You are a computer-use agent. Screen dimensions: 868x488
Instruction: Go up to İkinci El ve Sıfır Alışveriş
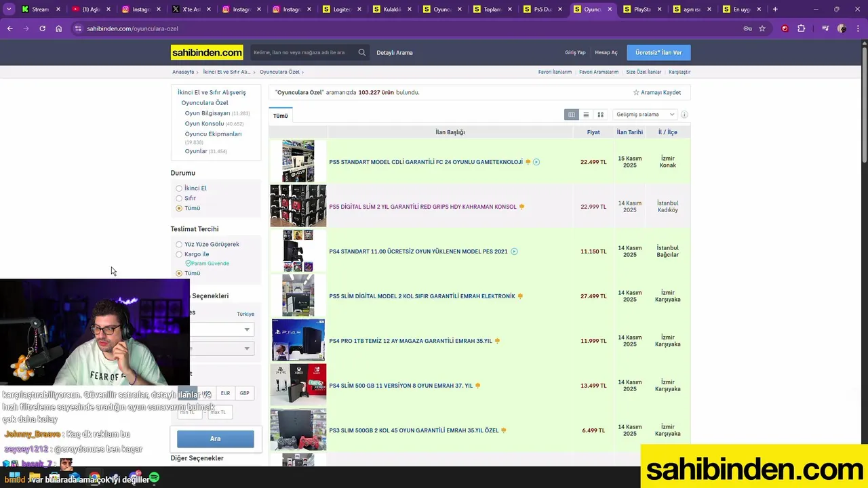(212, 92)
